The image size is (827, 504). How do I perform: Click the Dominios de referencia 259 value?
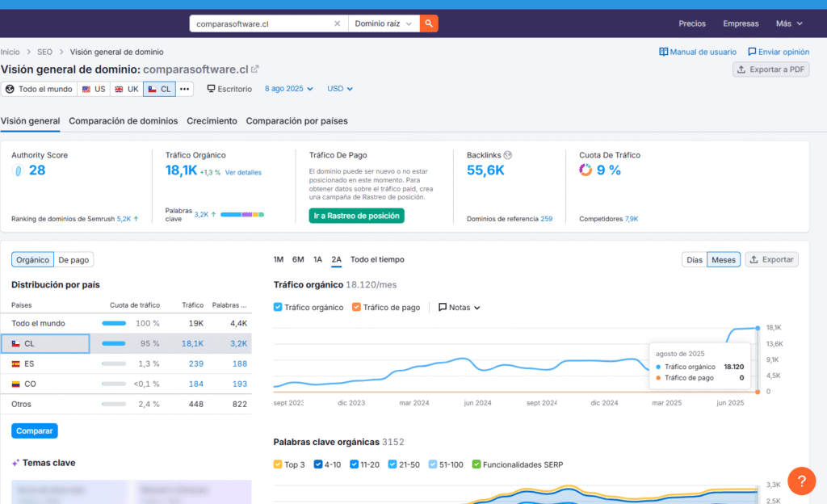(547, 219)
